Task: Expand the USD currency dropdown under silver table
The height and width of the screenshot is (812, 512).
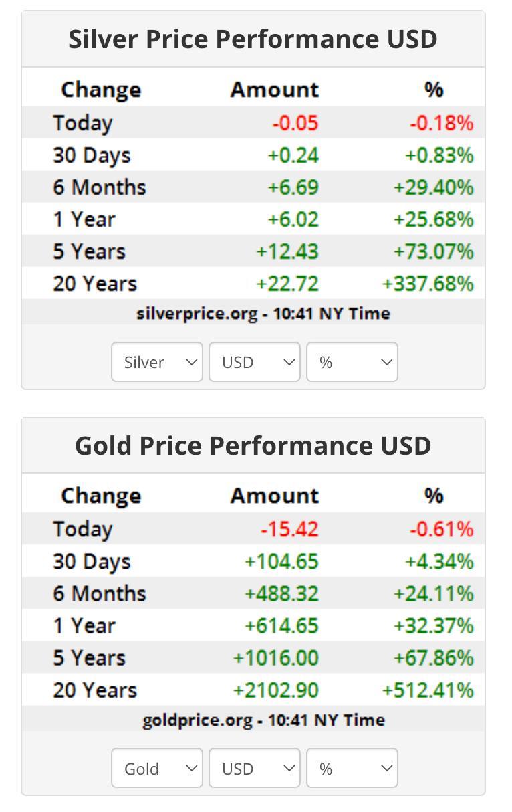Action: click(255, 362)
